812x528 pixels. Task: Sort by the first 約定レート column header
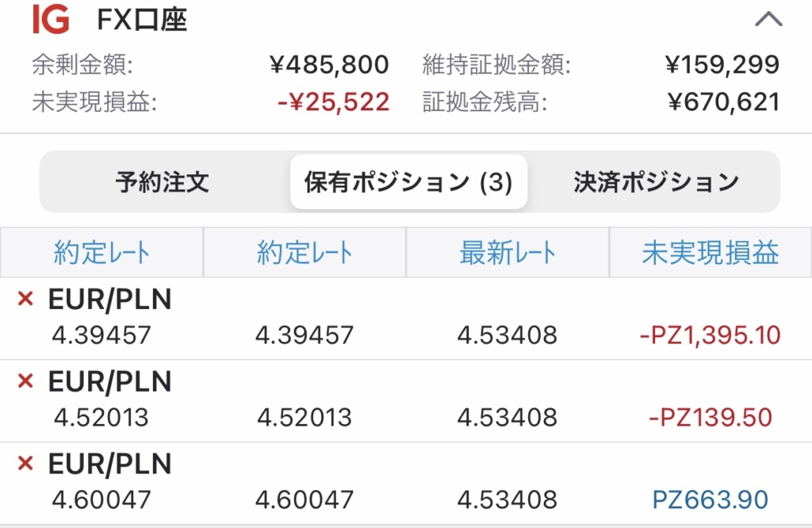click(x=101, y=252)
